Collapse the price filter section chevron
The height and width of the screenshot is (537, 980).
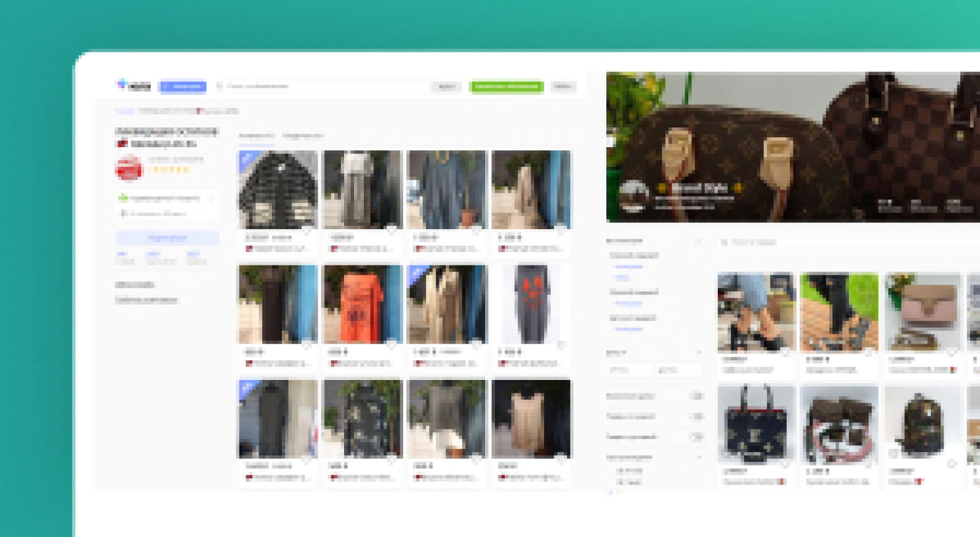698,353
